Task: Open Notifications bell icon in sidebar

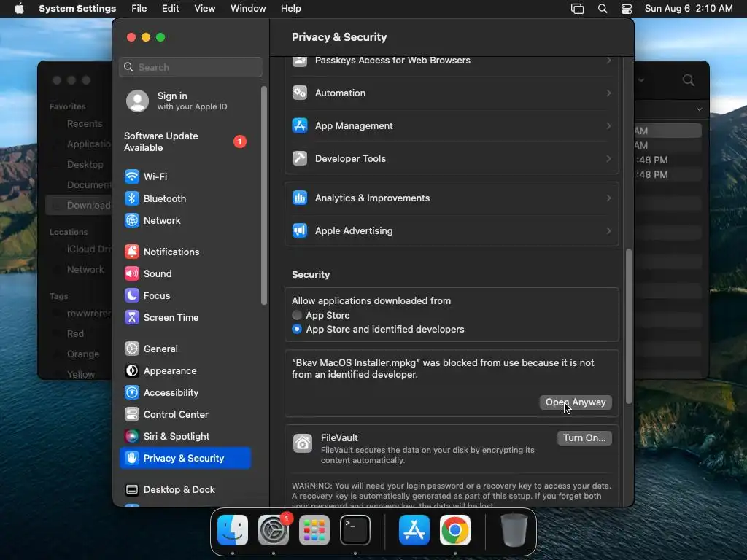Action: [132, 252]
